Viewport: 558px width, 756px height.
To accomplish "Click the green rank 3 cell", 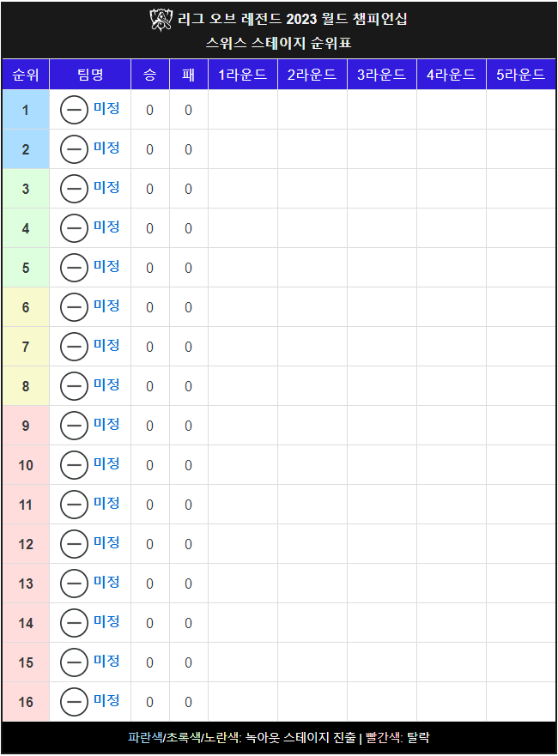I will 26,189.
